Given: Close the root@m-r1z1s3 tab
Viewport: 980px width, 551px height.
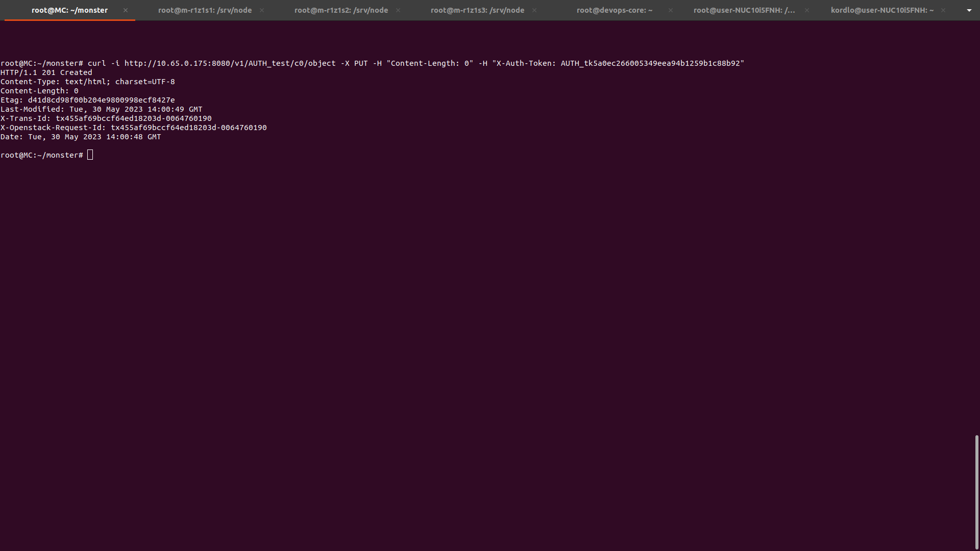Looking at the screenshot, I should (534, 10).
